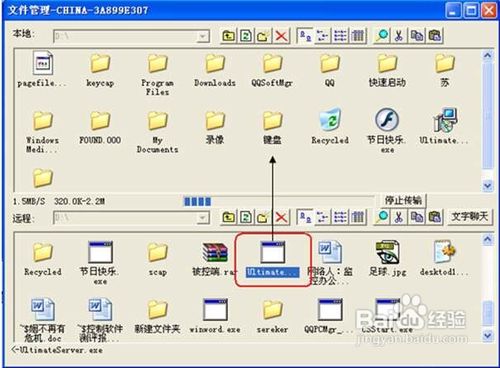Search local files with magnifier icon
Viewport: 500px width, 368px height.
(382, 35)
